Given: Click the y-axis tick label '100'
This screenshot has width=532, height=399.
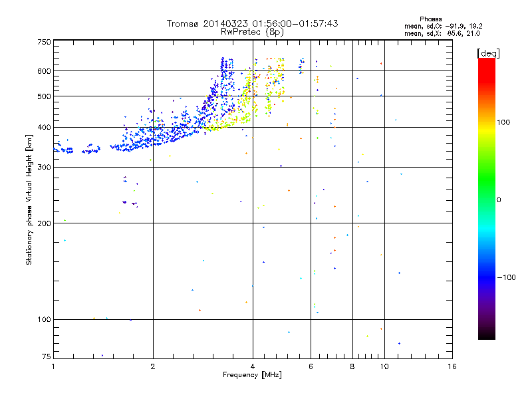Looking at the screenshot, I should (x=44, y=320).
